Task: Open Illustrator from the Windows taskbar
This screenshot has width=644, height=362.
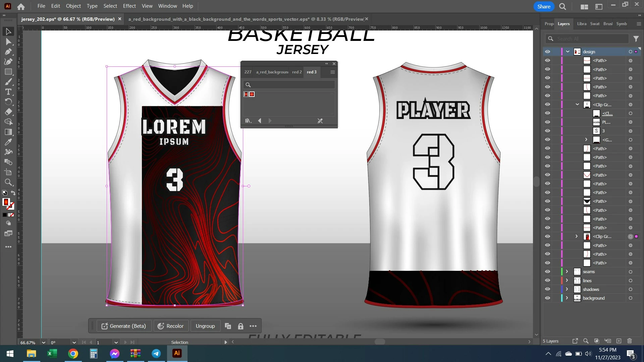Action: [x=177, y=353]
